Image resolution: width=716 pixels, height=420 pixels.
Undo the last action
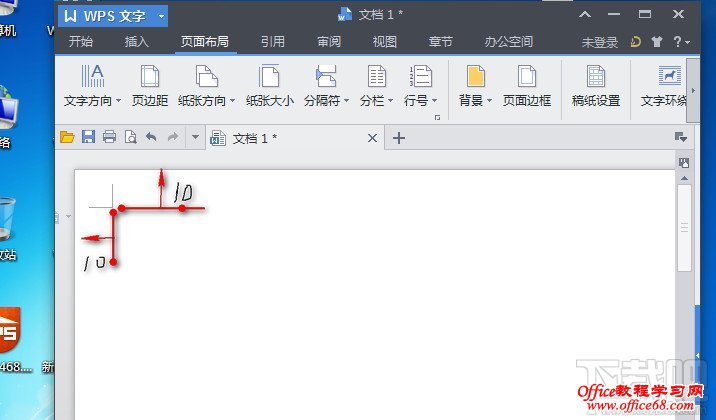click(151, 136)
